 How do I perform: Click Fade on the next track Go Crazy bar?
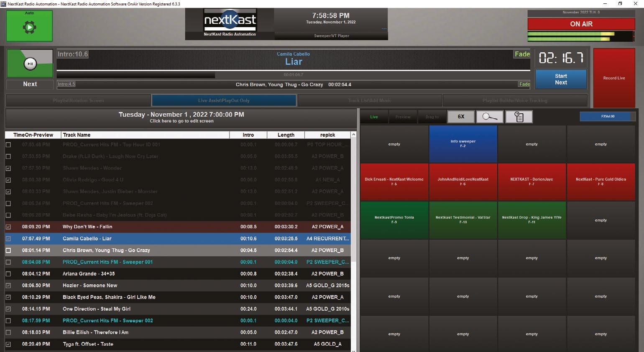pyautogui.click(x=524, y=84)
